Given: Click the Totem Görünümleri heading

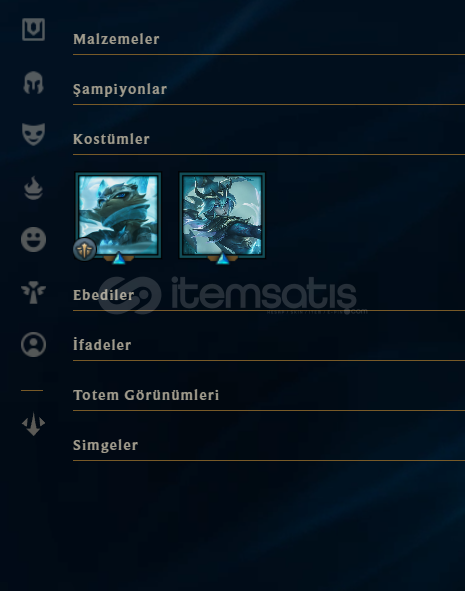Looking at the screenshot, I should pyautogui.click(x=146, y=395).
